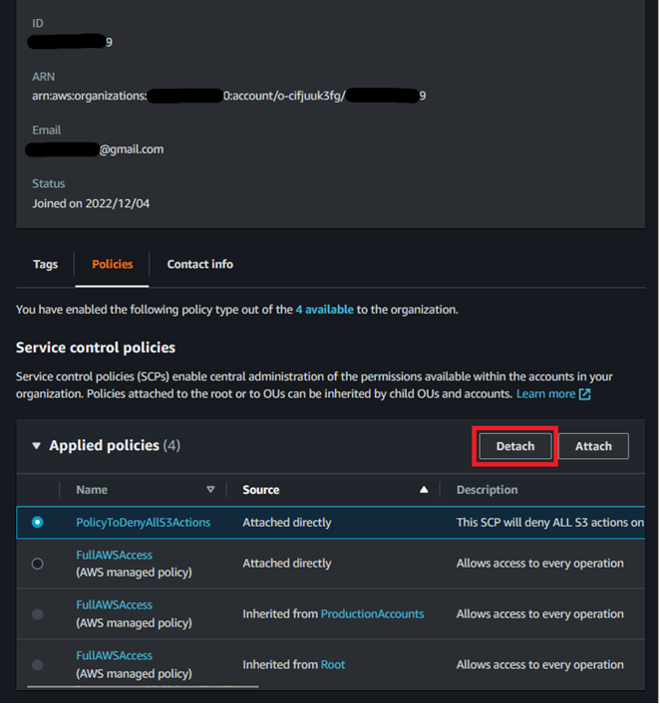
Task: Sort by Name column arrow icon
Action: coord(210,490)
